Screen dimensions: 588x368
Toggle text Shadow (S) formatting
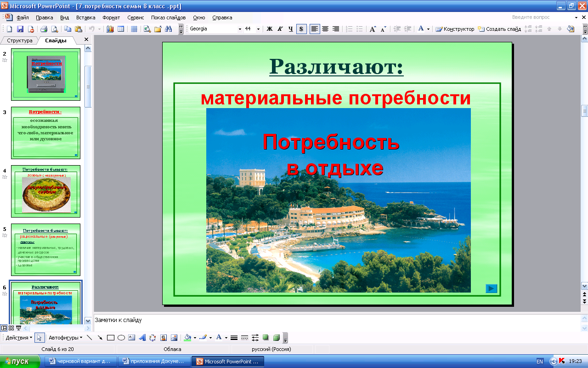click(301, 29)
